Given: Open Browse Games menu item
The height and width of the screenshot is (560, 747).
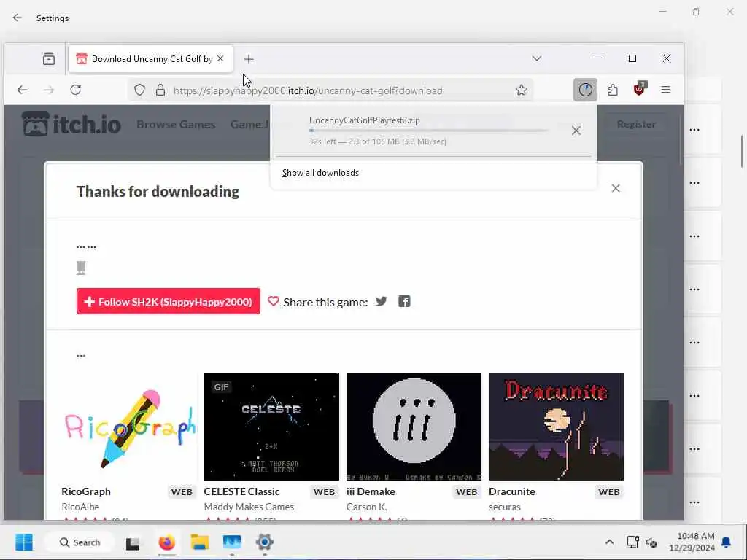Looking at the screenshot, I should pyautogui.click(x=176, y=124).
